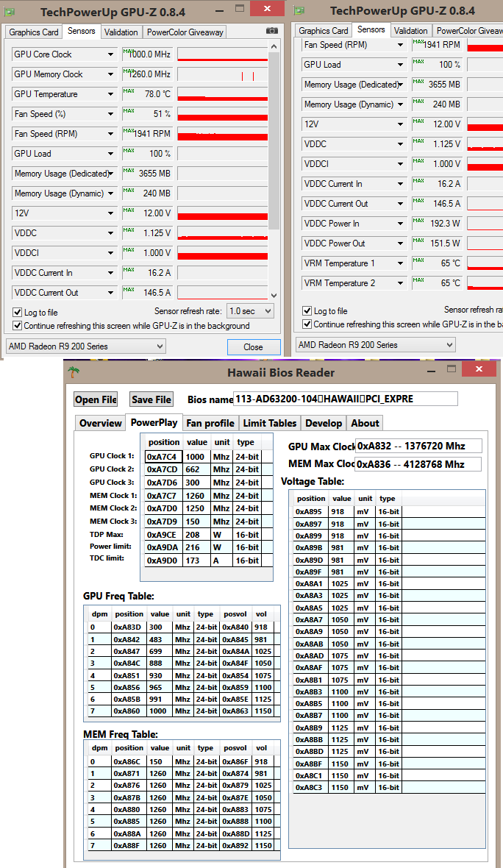Click the palm tree icon of Hawaii Bios Reader
The height and width of the screenshot is (868, 503).
point(74,371)
